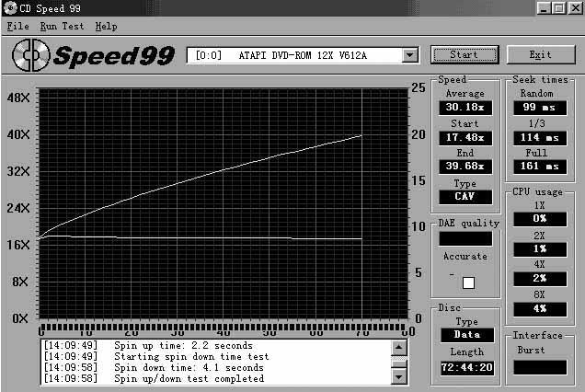This screenshot has width=585, height=392.
Task: Click the CD Speed 99 title bar icon
Action: coord(10,8)
